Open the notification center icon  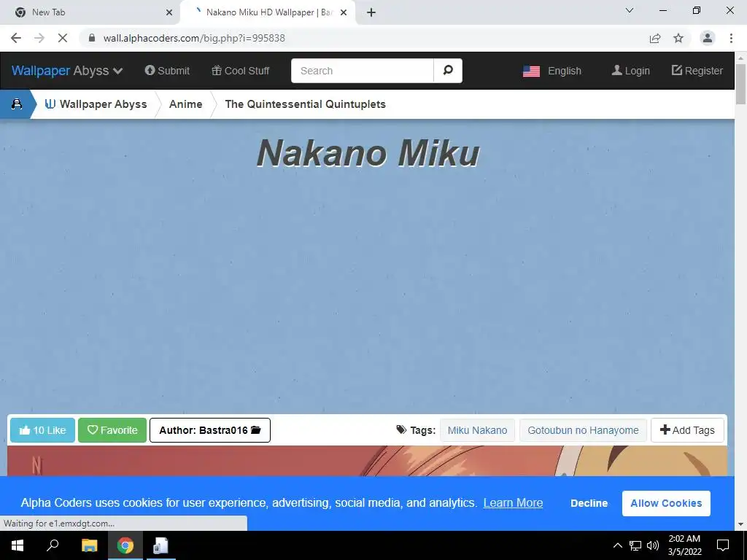(723, 545)
